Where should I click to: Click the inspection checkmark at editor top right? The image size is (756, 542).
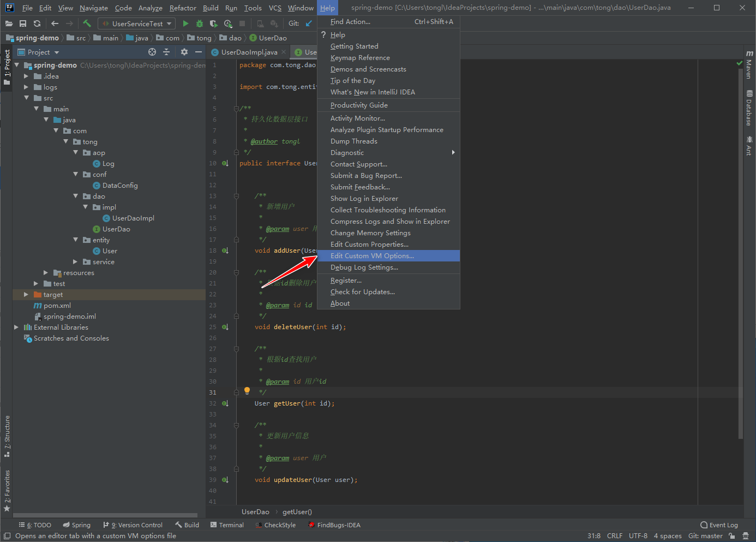[740, 64]
